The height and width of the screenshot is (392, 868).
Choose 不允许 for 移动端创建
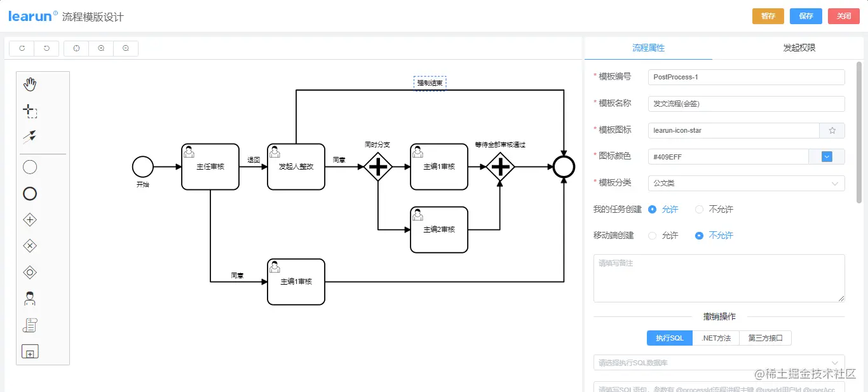[714, 235]
